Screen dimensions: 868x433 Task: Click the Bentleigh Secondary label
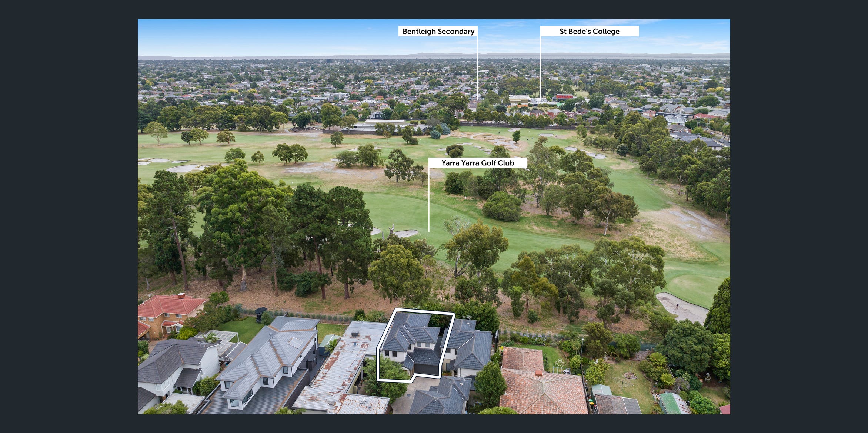(438, 32)
